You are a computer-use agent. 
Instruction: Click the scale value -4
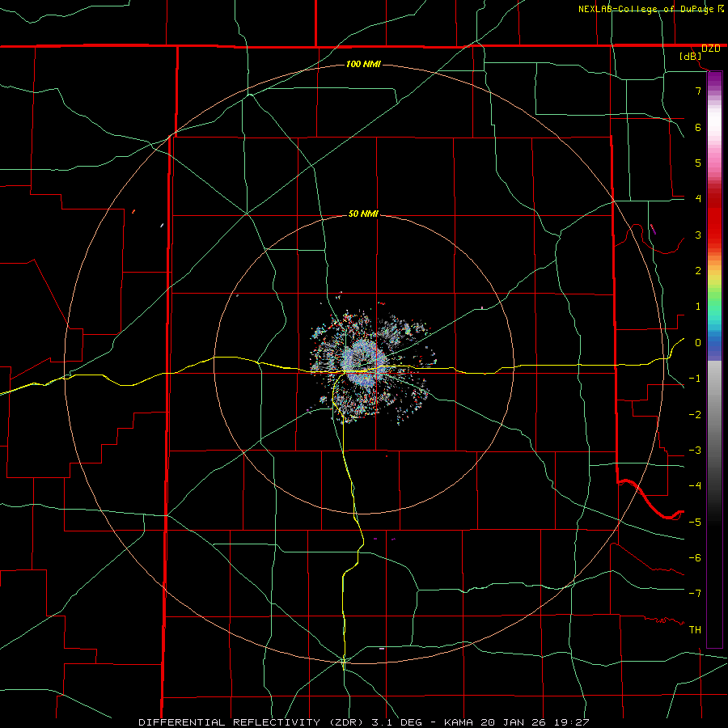(695, 486)
